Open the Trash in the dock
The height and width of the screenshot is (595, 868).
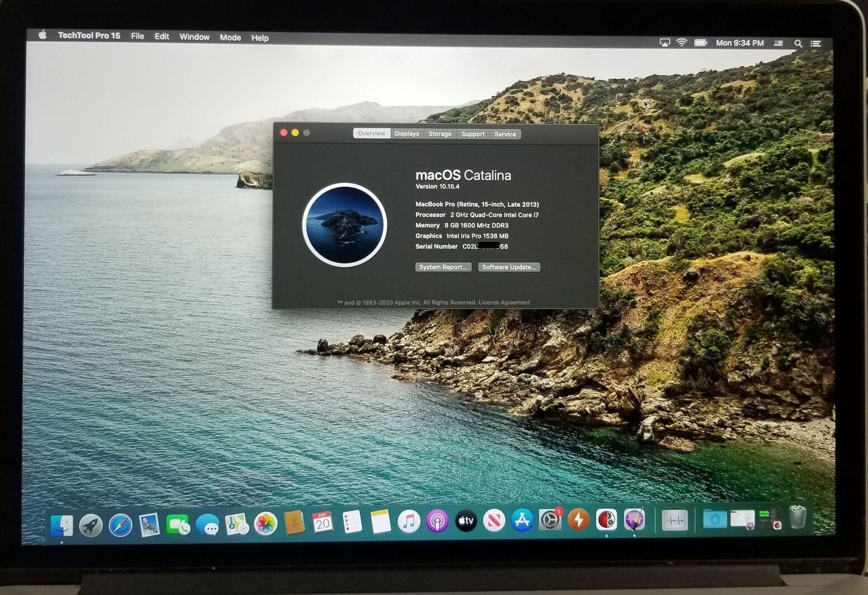(x=797, y=517)
